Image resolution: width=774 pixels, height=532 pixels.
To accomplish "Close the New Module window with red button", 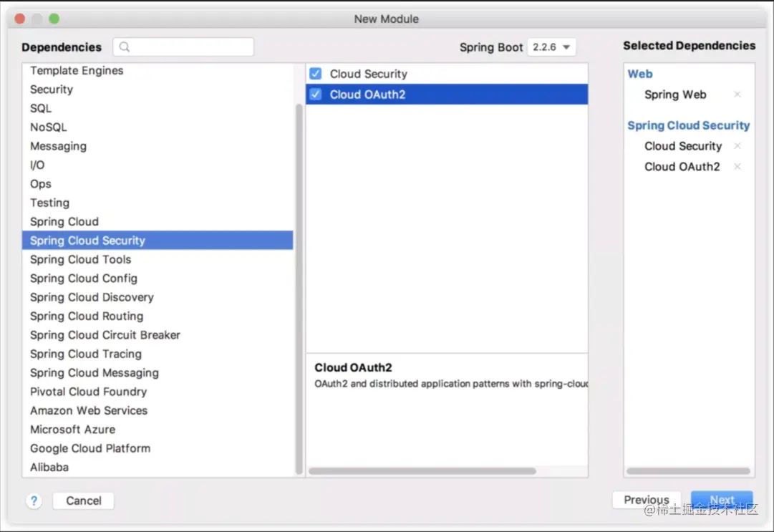I will 20,19.
